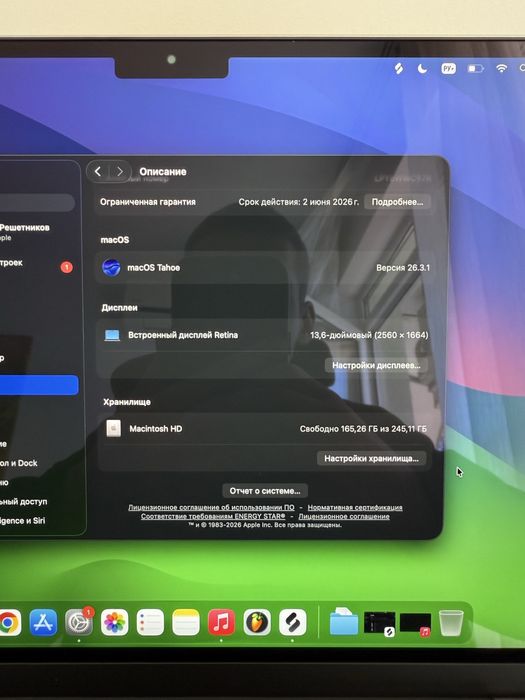This screenshot has height=700, width=525.
Task: Click the macOS Tahoe logo icon
Action: pyautogui.click(x=111, y=268)
